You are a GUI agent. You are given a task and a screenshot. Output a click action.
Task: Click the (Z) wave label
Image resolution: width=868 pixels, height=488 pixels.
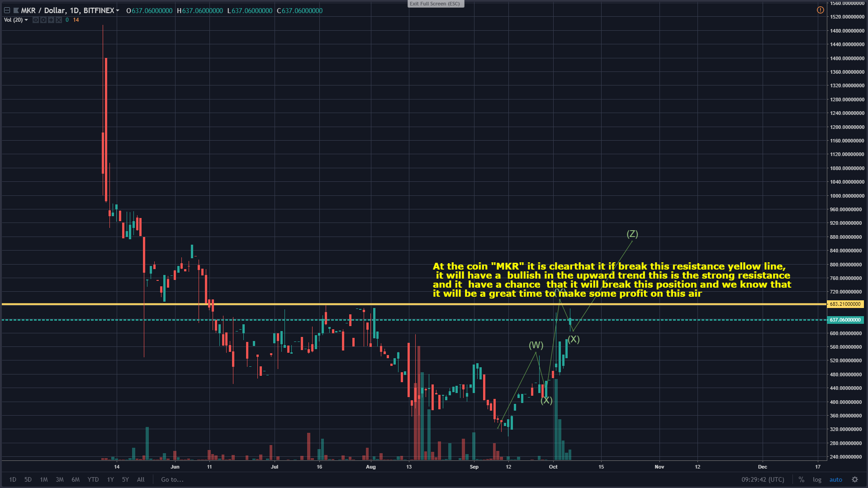coord(632,234)
